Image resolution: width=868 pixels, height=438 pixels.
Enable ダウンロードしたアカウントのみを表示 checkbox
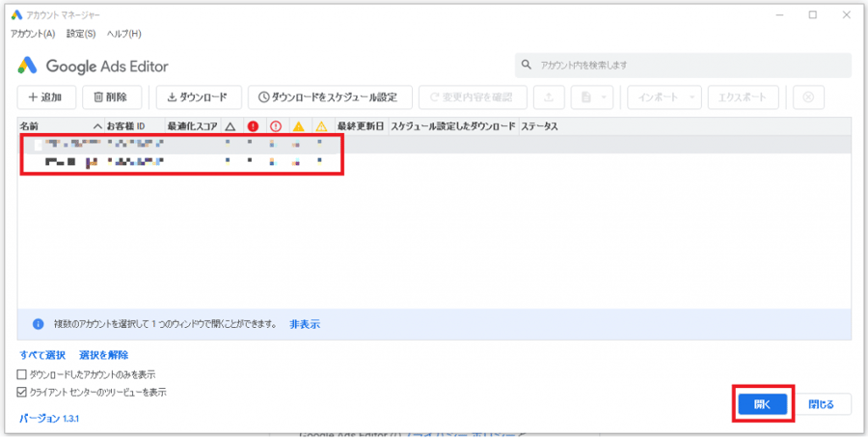pos(22,374)
